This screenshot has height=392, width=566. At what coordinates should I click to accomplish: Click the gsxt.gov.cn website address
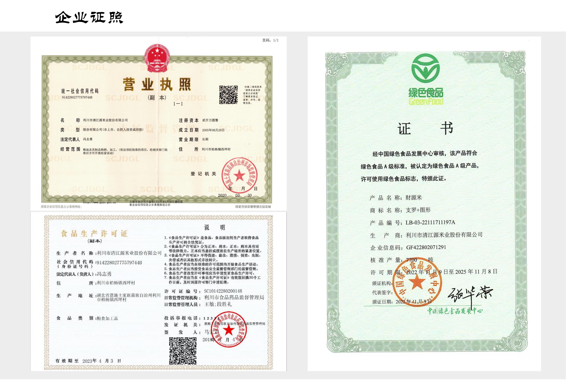coord(99,202)
